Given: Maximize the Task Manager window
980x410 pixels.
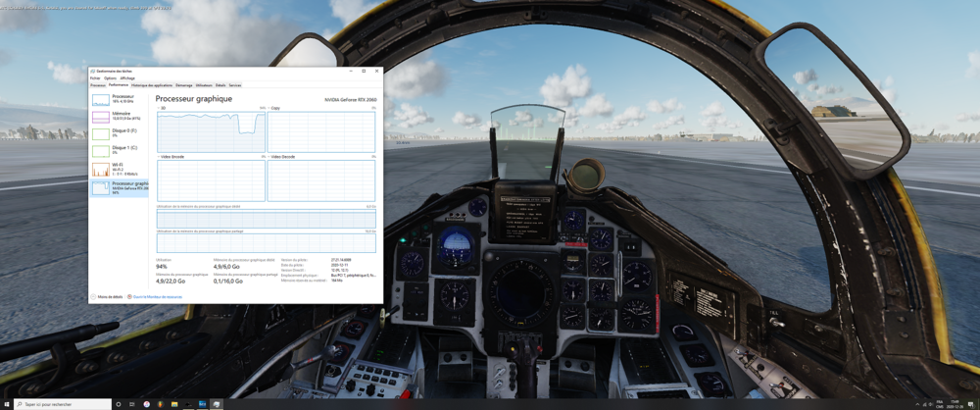Looking at the screenshot, I should (x=364, y=71).
